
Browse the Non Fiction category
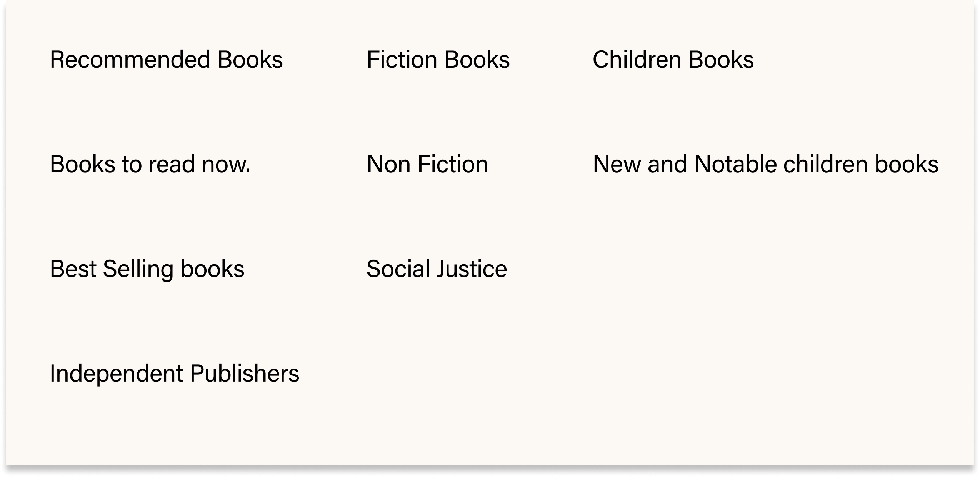point(427,164)
